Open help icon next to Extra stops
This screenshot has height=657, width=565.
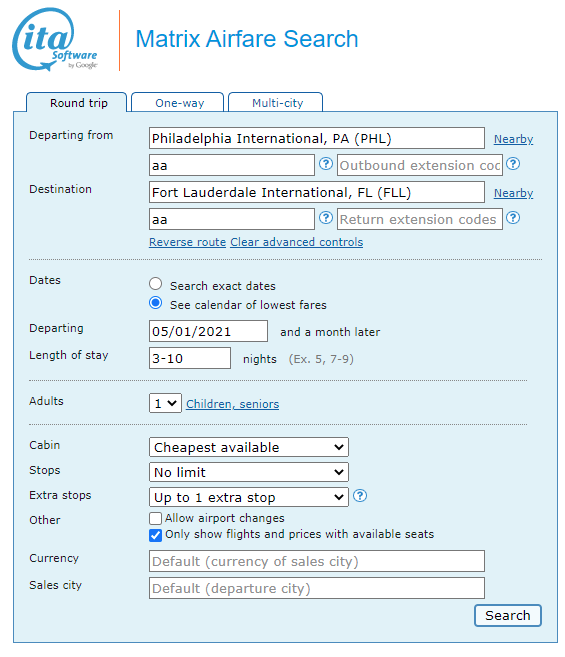coord(360,496)
